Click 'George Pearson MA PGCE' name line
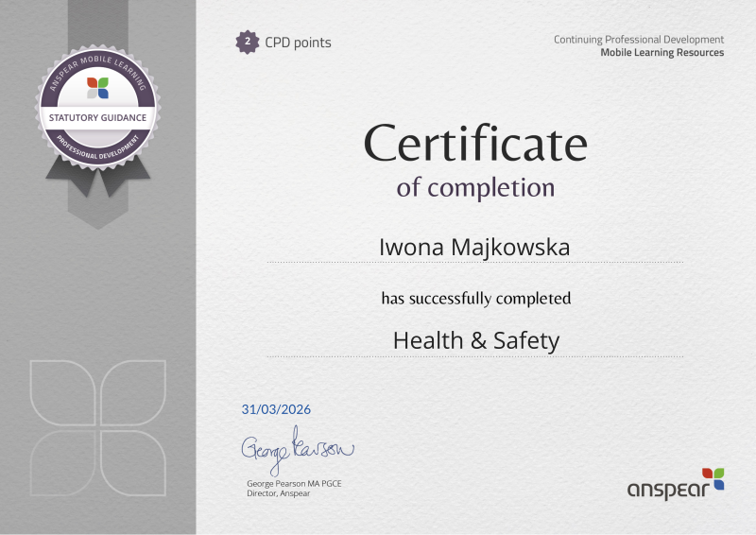This screenshot has height=535, width=756. pos(293,484)
